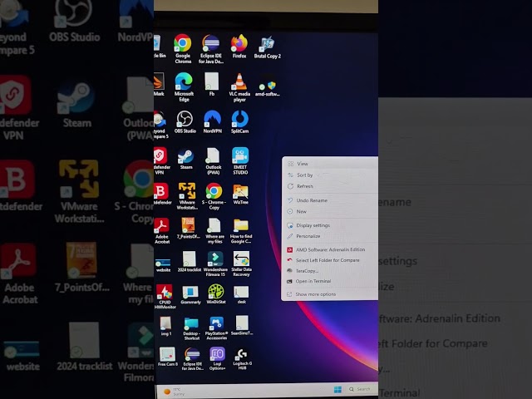Select the img 1 image file
Viewport: 532px width, 399px height.
(166, 326)
